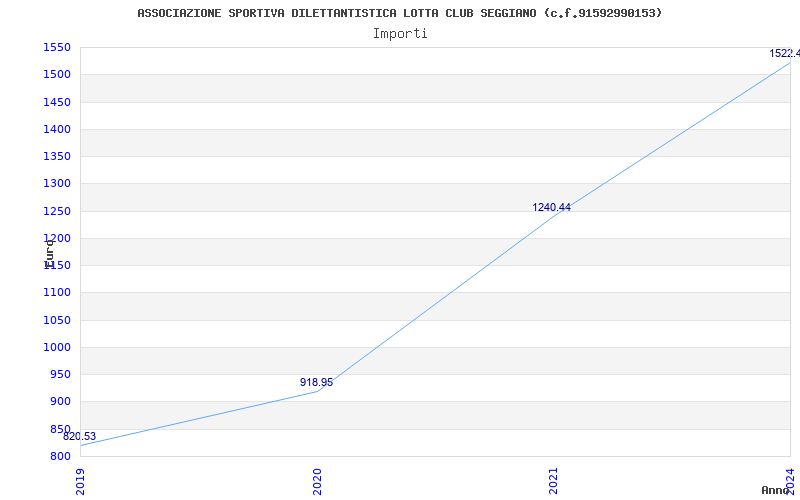Click the 1300 y-axis value
800x500 pixels.
[57, 184]
